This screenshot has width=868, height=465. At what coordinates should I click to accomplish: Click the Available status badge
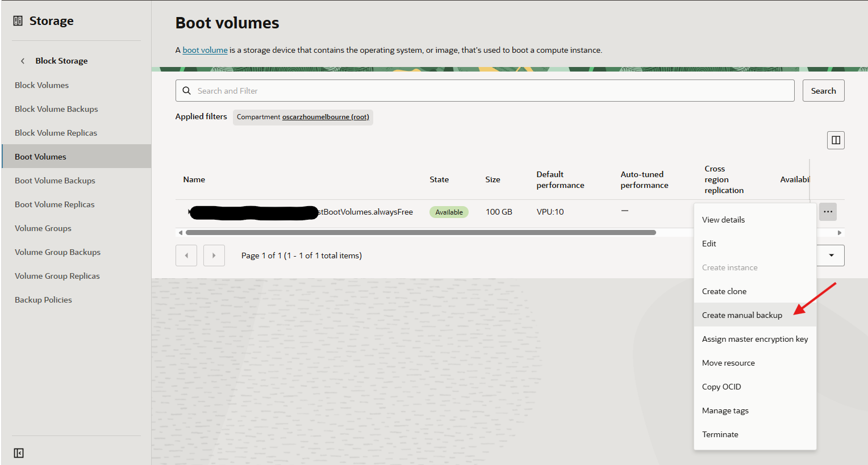(449, 212)
